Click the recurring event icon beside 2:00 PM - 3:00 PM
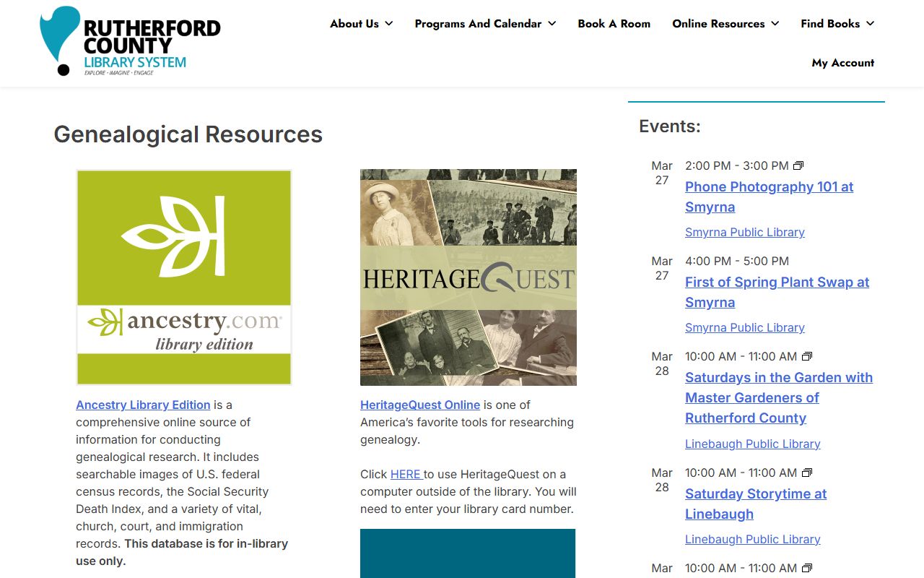This screenshot has width=924, height=578. pyautogui.click(x=798, y=166)
